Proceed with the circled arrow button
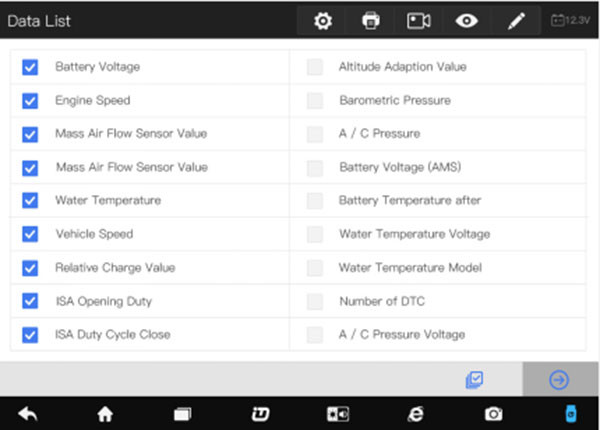600x430 pixels. [559, 380]
